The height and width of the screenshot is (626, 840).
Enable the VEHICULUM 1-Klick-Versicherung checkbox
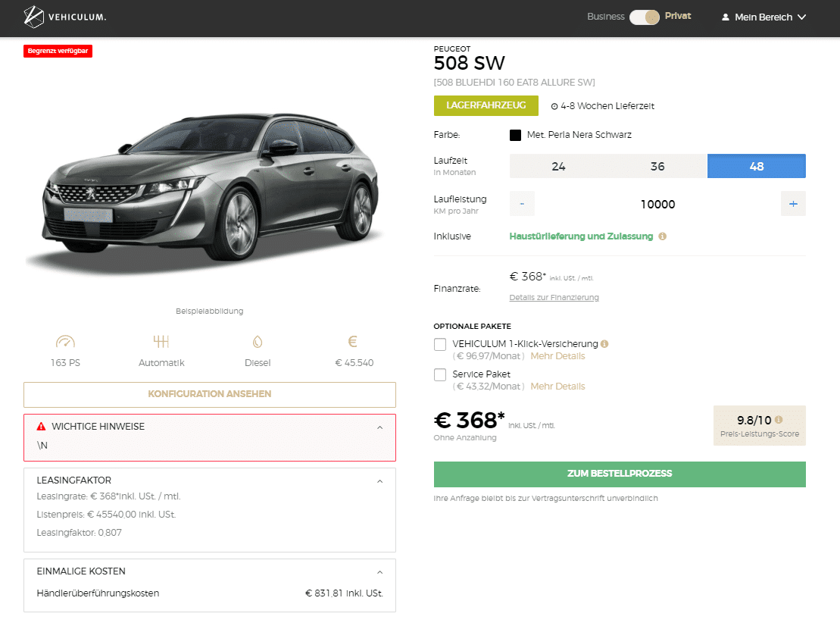(x=440, y=344)
